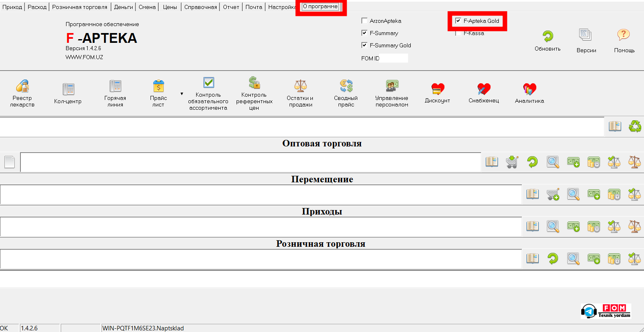Click the scales icon in Розничная торговля row
This screenshot has height=332, width=644.
pos(635,259)
